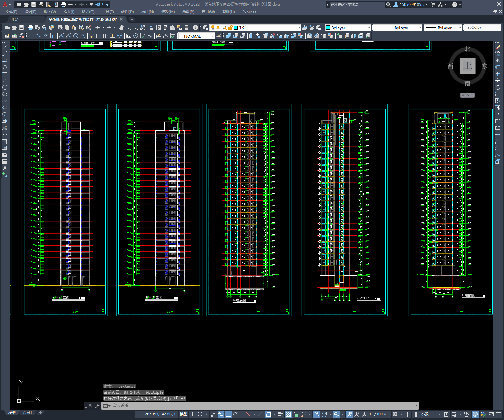Activate the Pan hand tool
Image resolution: width=504 pixels, height=420 pixels.
pos(121,28)
